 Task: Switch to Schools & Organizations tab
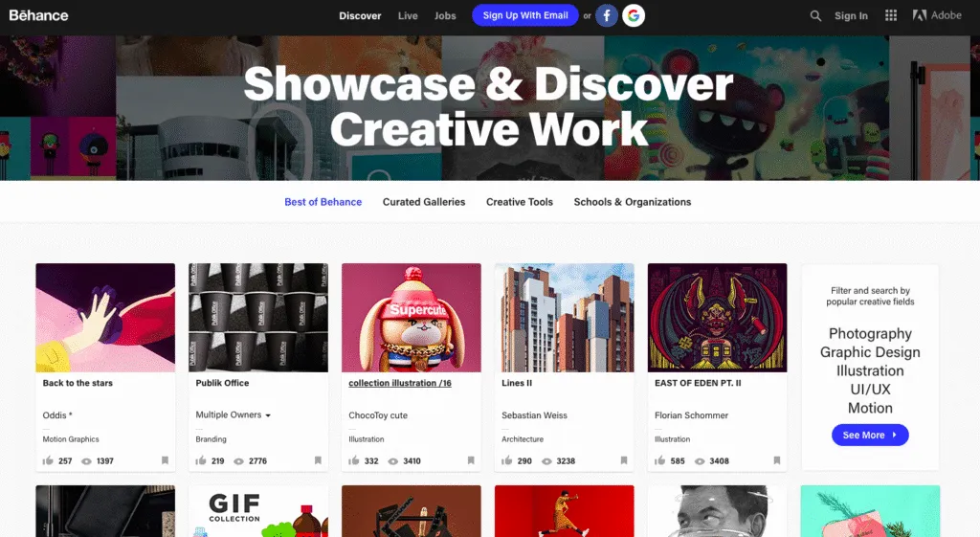click(x=633, y=202)
